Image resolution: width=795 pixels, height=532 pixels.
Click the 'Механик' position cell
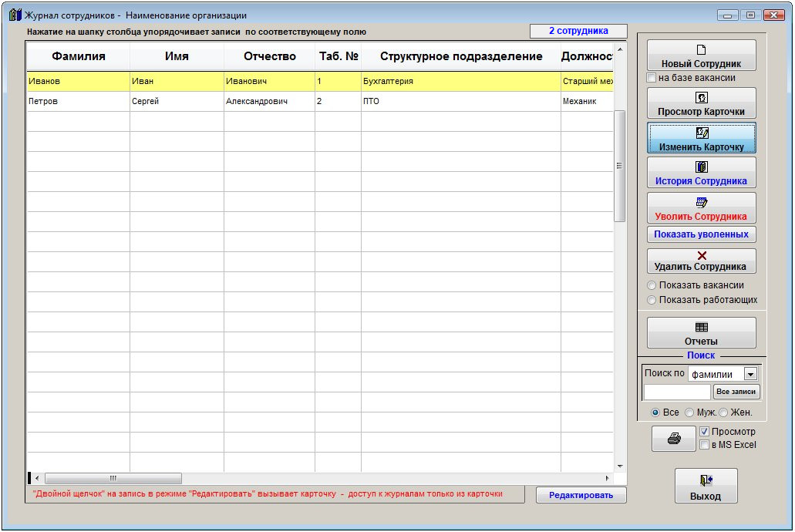click(x=587, y=102)
